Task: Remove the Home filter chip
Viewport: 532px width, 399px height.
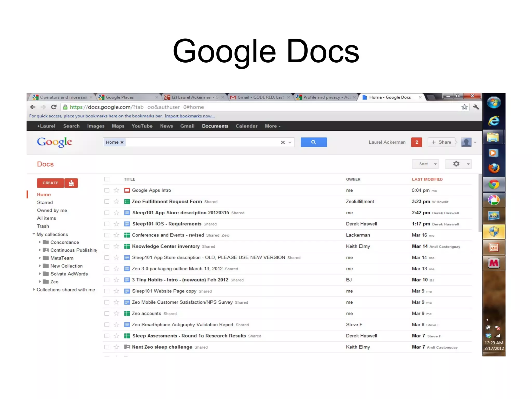Action: (122, 142)
